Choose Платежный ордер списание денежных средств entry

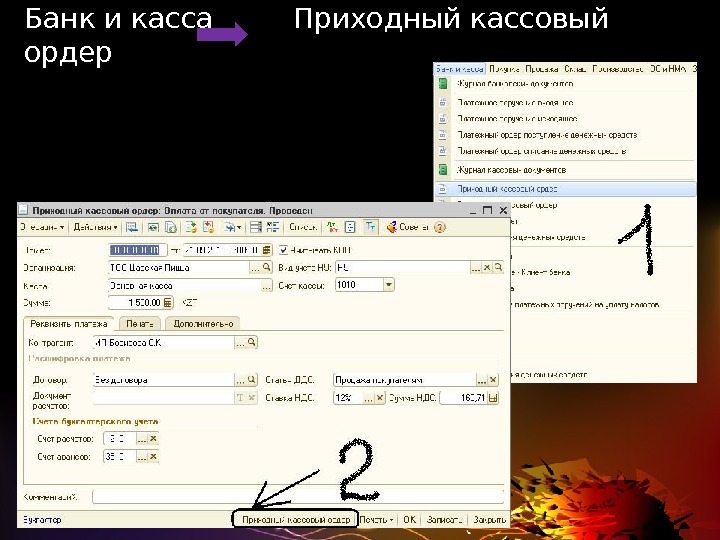pyautogui.click(x=542, y=151)
